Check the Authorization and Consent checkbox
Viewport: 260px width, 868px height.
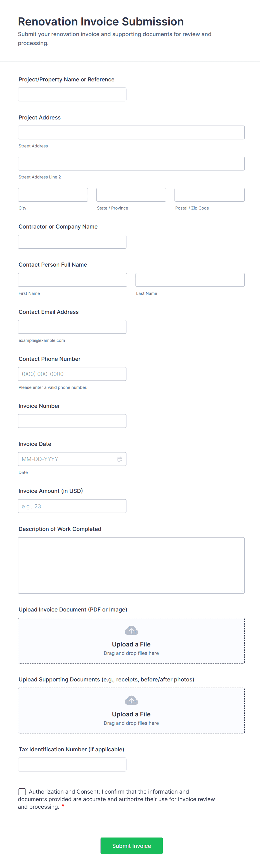tap(22, 792)
